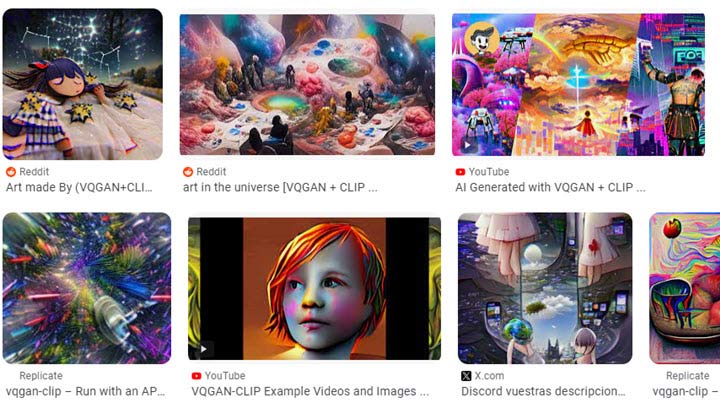The image size is (720, 408).
Task: Open the anime girl holding globe thumbnail
Action: click(x=545, y=288)
